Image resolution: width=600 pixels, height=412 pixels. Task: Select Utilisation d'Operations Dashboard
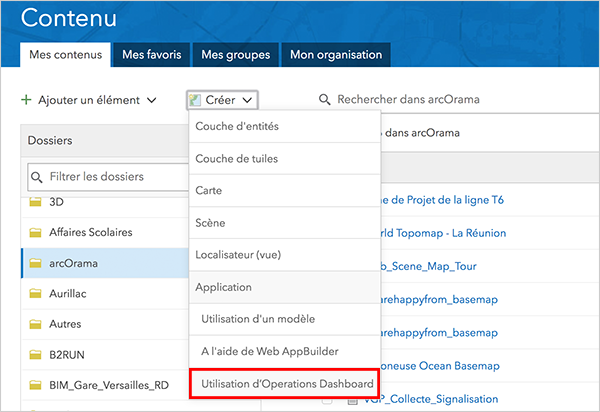pos(287,383)
